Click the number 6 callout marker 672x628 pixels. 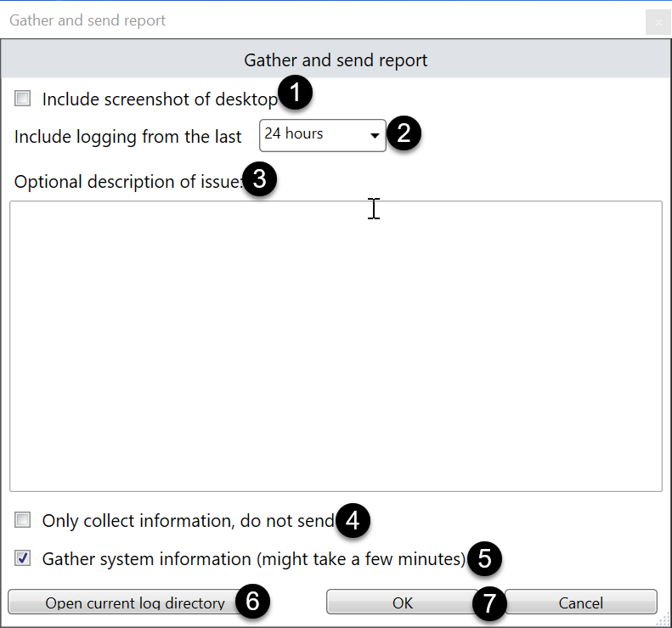pyautogui.click(x=253, y=602)
